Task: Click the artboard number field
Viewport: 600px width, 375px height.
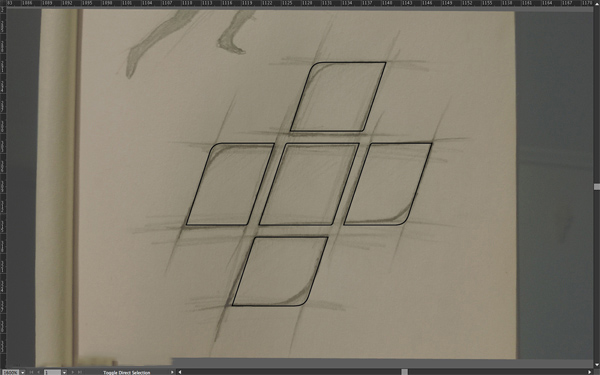Action: tap(52, 372)
